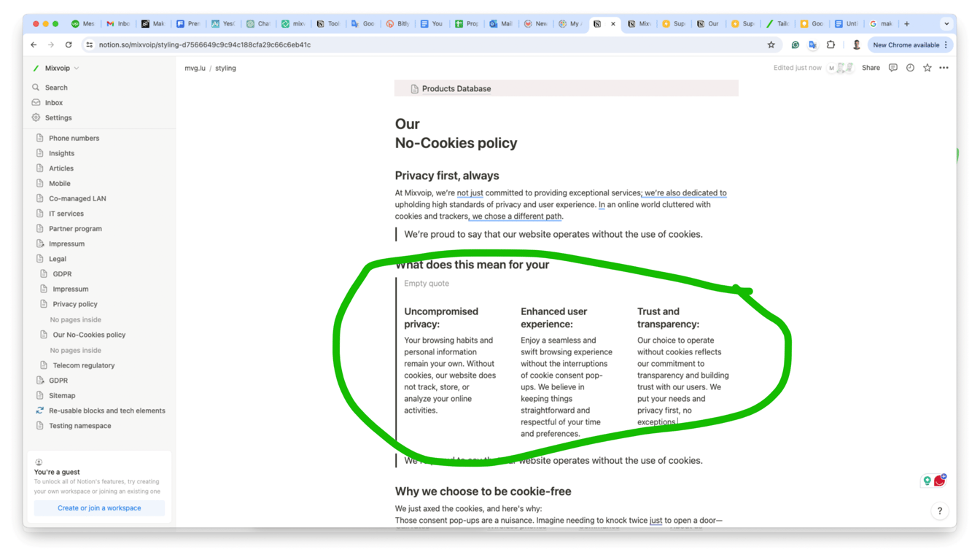The image size is (980, 560).
Task: Click the Empty quote placeholder
Action: [x=427, y=284]
